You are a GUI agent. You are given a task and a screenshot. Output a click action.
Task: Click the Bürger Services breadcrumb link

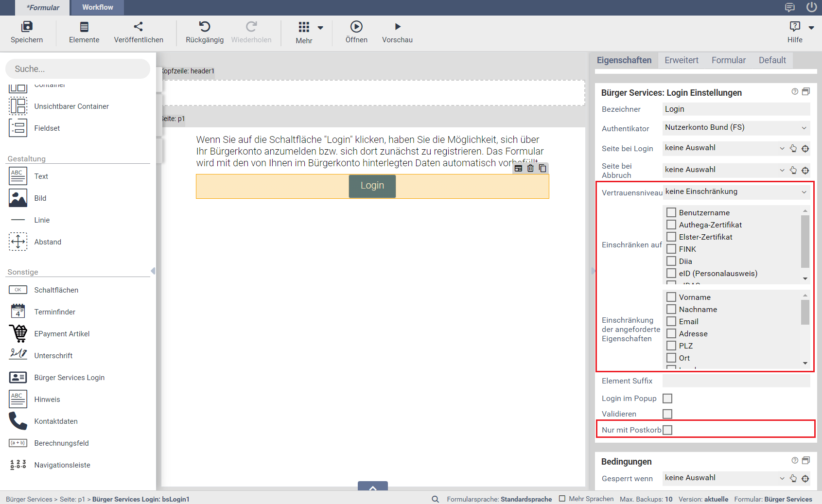pos(29,499)
